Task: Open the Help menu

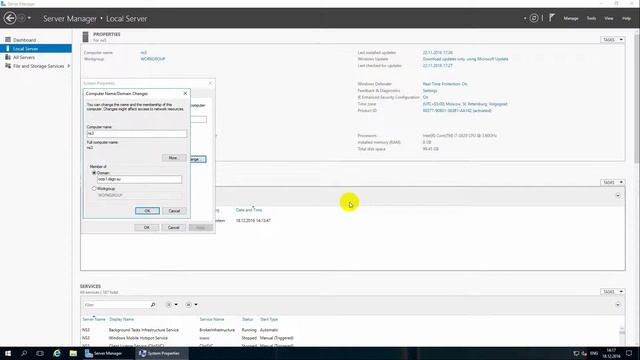Action: coord(626,18)
